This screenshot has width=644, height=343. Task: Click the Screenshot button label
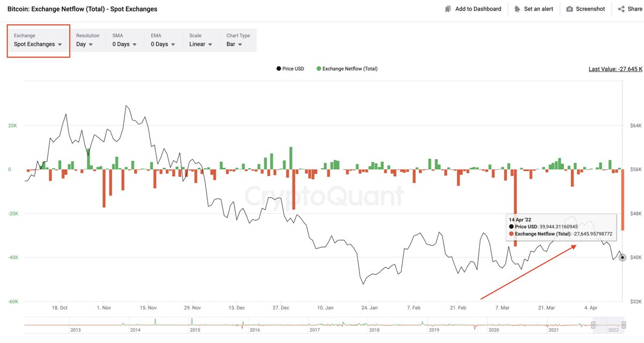[x=590, y=9]
